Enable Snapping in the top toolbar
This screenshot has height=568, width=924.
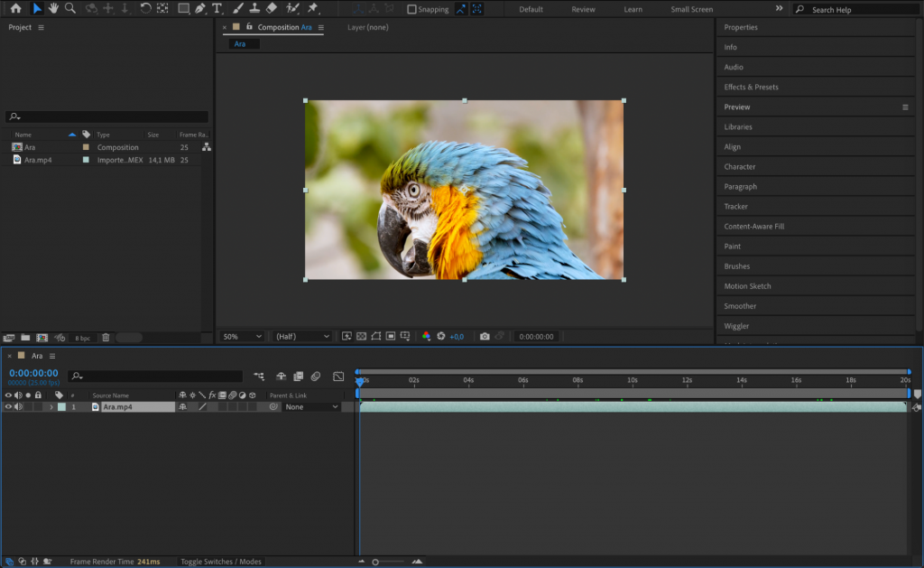411,9
